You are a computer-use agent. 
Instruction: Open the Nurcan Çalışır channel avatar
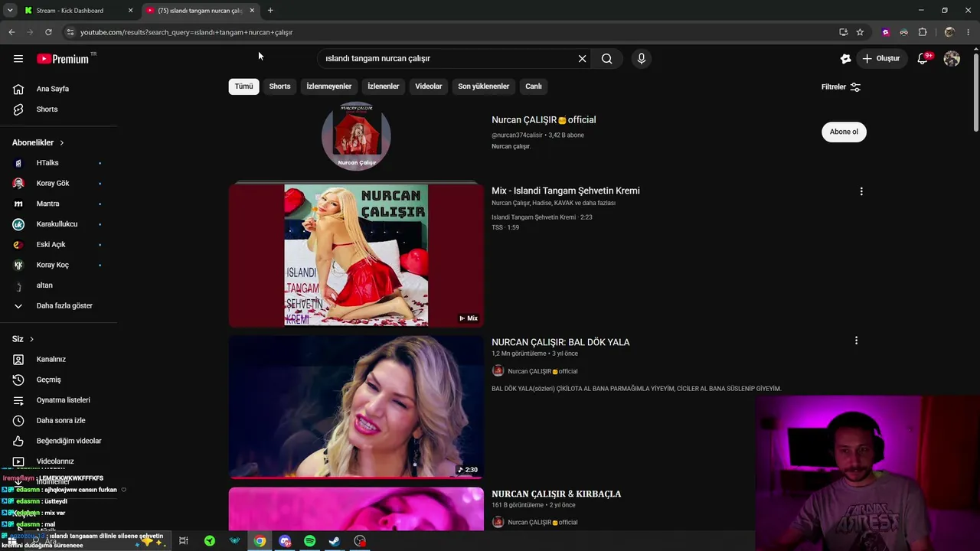click(356, 135)
